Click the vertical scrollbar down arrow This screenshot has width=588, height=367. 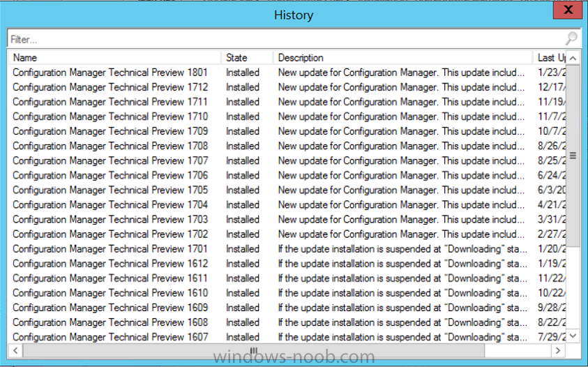tap(573, 336)
